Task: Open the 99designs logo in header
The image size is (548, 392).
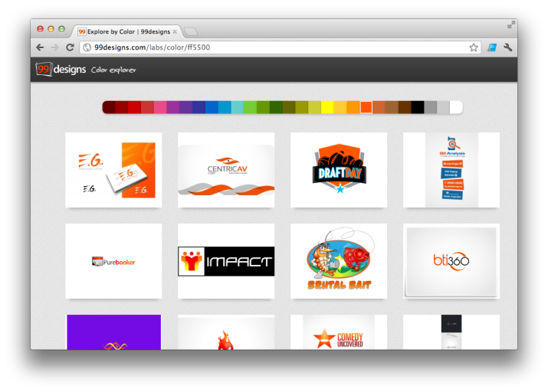Action: (x=61, y=69)
